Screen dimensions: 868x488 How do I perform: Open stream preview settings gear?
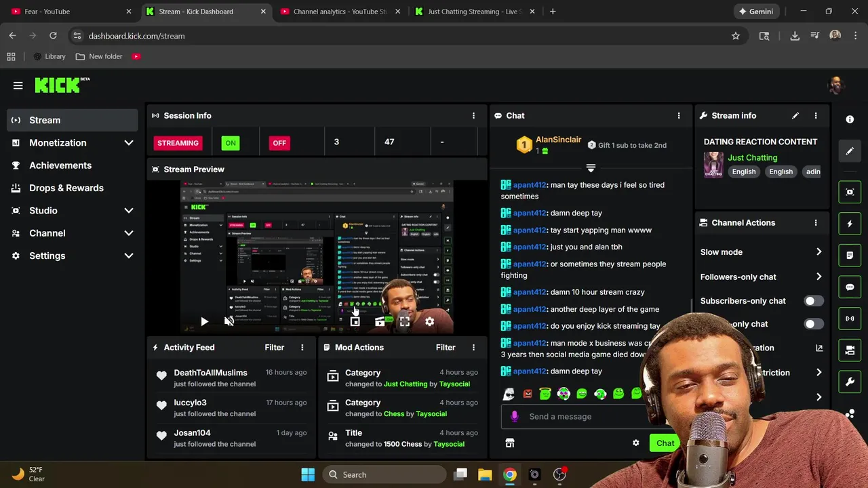coord(429,322)
